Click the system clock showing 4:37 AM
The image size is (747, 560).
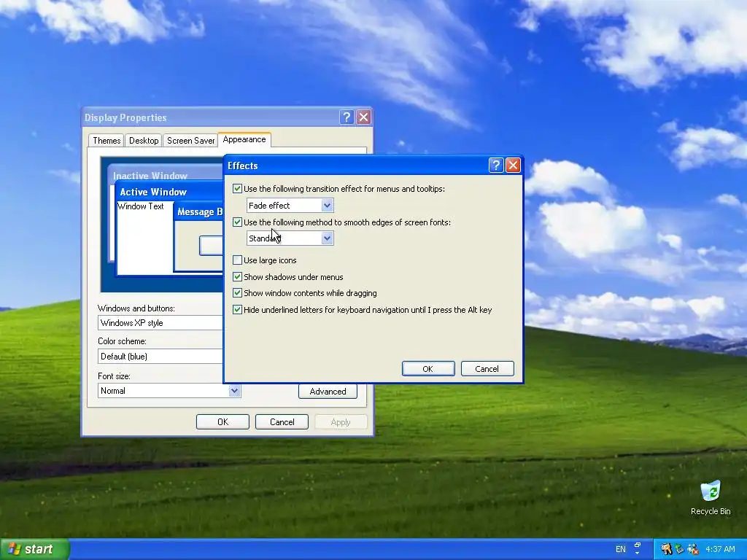pos(720,549)
